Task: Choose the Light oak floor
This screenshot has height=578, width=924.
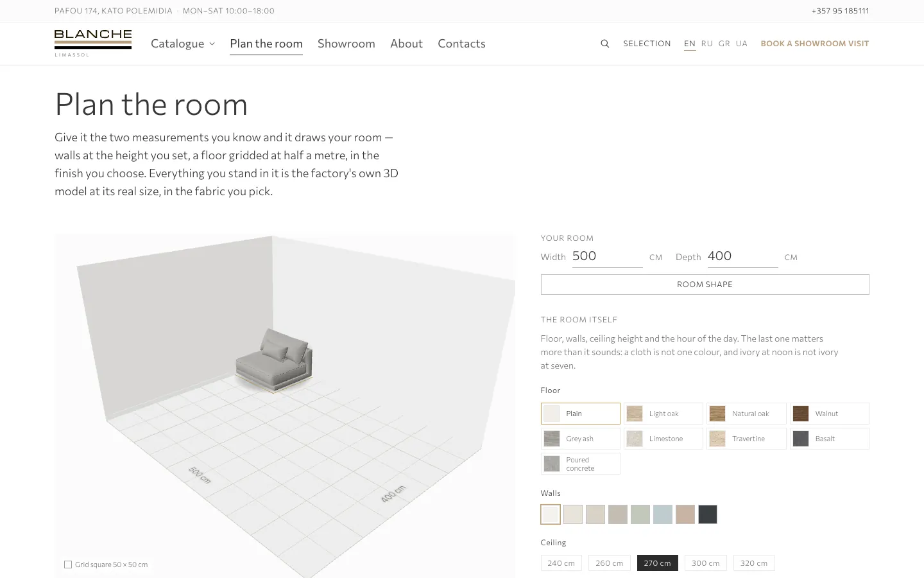Action: pos(663,414)
